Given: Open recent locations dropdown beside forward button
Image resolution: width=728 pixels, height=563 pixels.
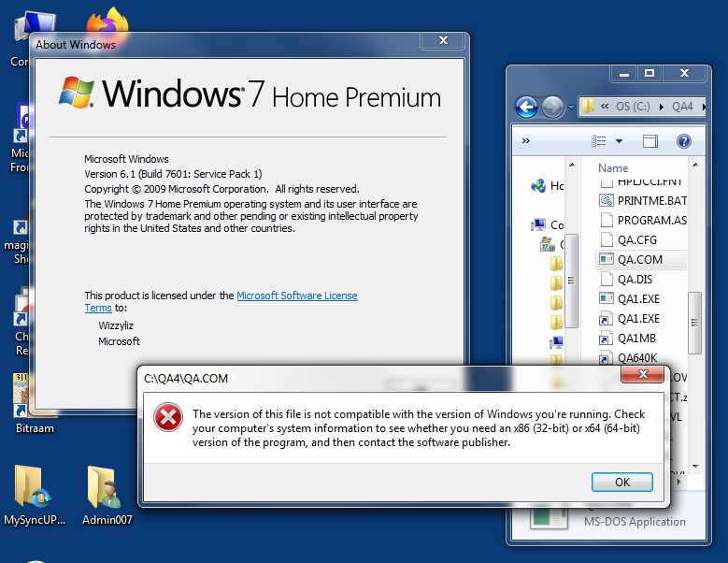Looking at the screenshot, I should pyautogui.click(x=571, y=108).
